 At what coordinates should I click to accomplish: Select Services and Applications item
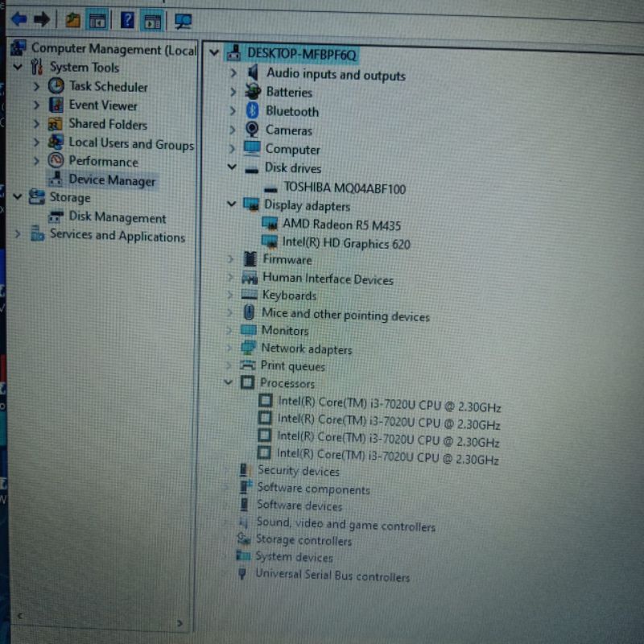coord(118,236)
